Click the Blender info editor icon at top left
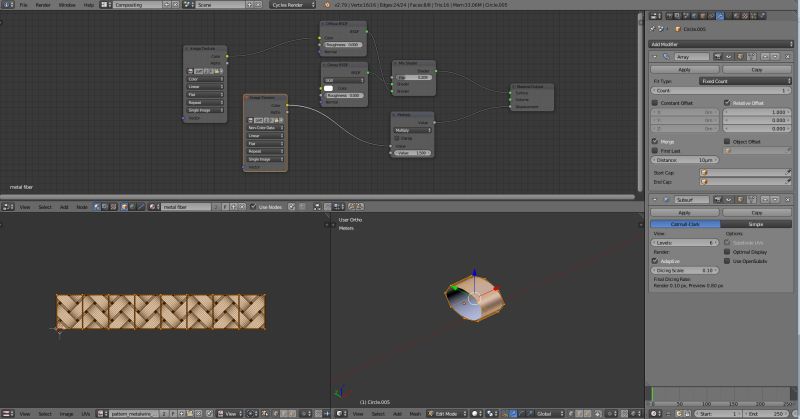This screenshot has width=800, height=419. point(7,5)
